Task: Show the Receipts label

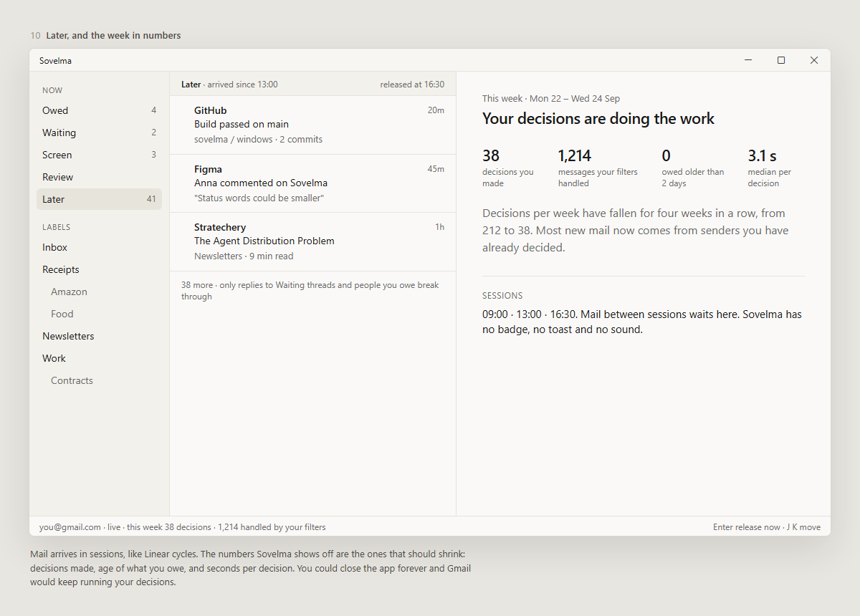Action: (x=99, y=269)
